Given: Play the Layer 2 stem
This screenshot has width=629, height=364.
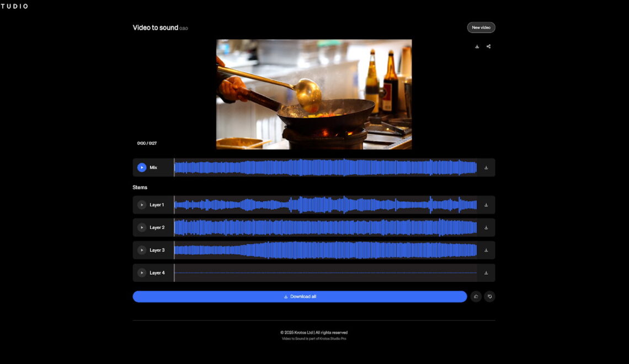Looking at the screenshot, I should [142, 228].
